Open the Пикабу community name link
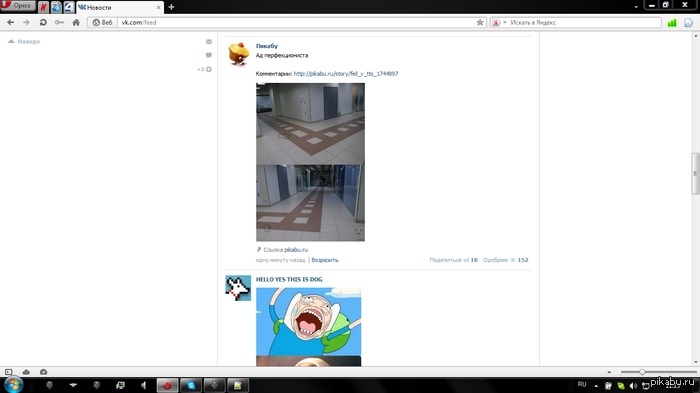This screenshot has width=700, height=393. point(267,46)
